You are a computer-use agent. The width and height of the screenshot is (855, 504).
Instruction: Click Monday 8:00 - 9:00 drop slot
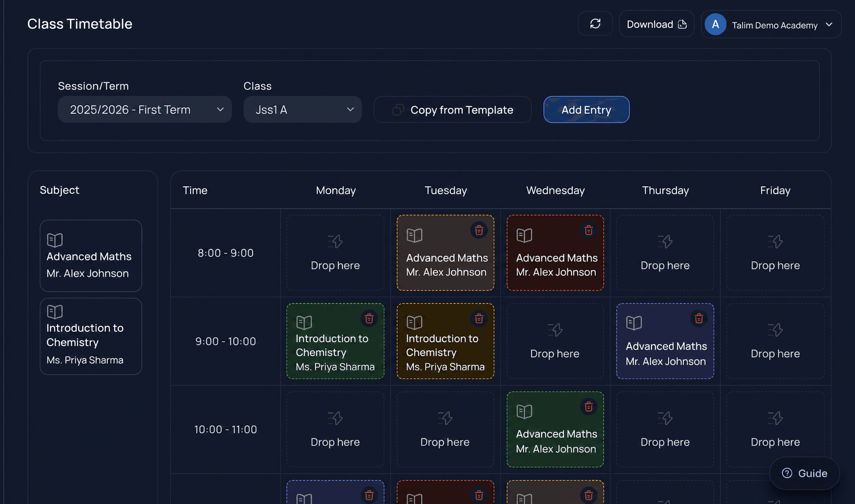tap(335, 253)
